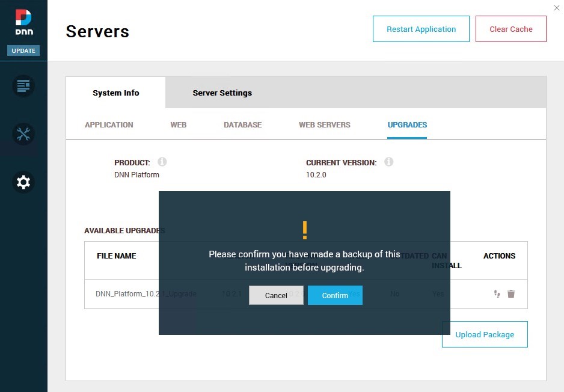
Task: Open the Application sub-tab
Action: coord(109,125)
